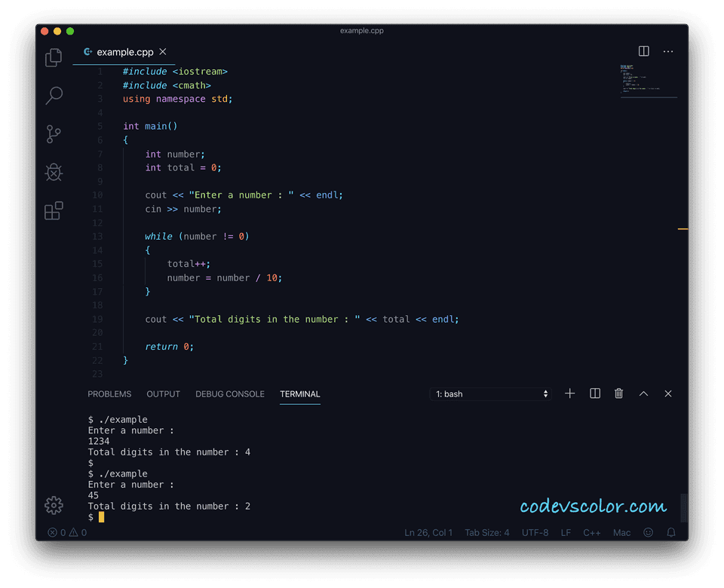
Task: Kill terminal using trash icon
Action: pyautogui.click(x=618, y=393)
